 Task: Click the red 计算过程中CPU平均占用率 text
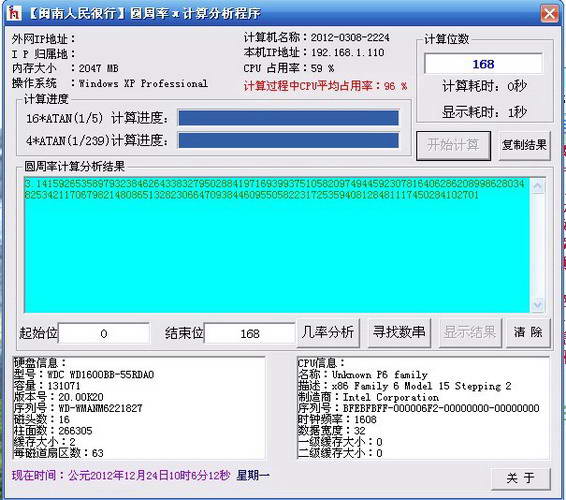(x=325, y=86)
